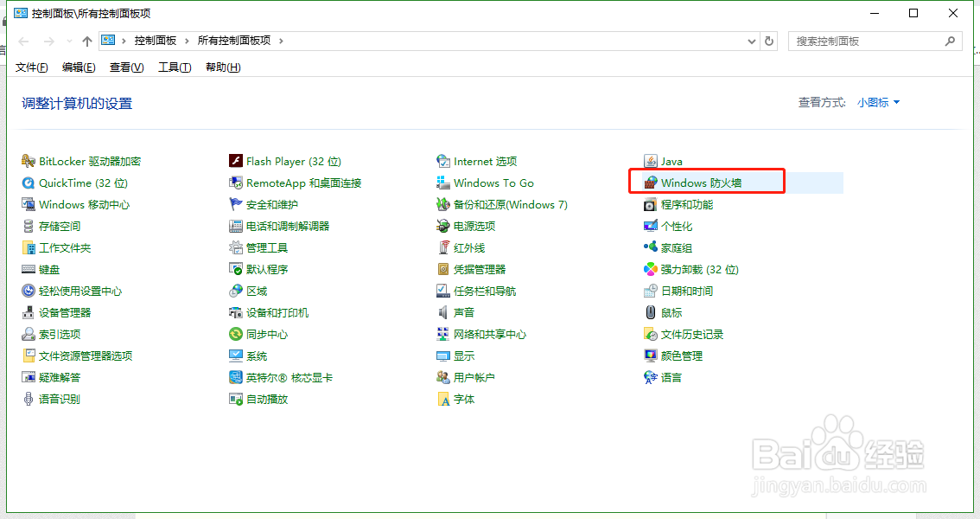980x519 pixels.
Task: Click the Forward navigation arrow
Action: pyautogui.click(x=48, y=42)
